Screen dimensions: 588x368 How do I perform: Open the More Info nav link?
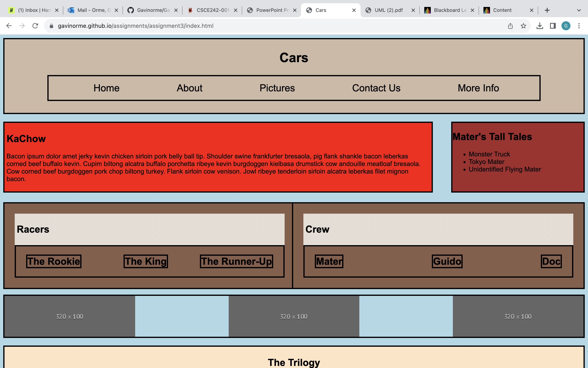(x=478, y=88)
